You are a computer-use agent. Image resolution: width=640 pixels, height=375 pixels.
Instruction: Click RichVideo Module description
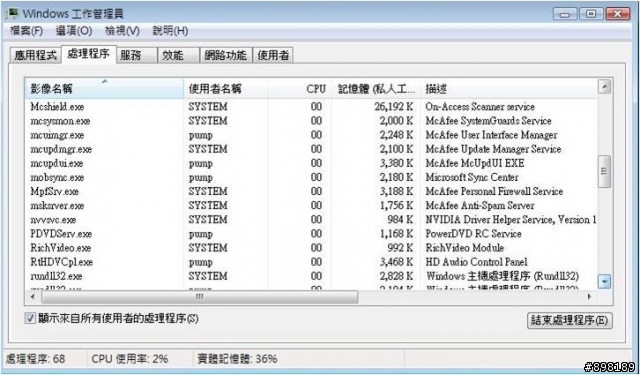click(464, 248)
